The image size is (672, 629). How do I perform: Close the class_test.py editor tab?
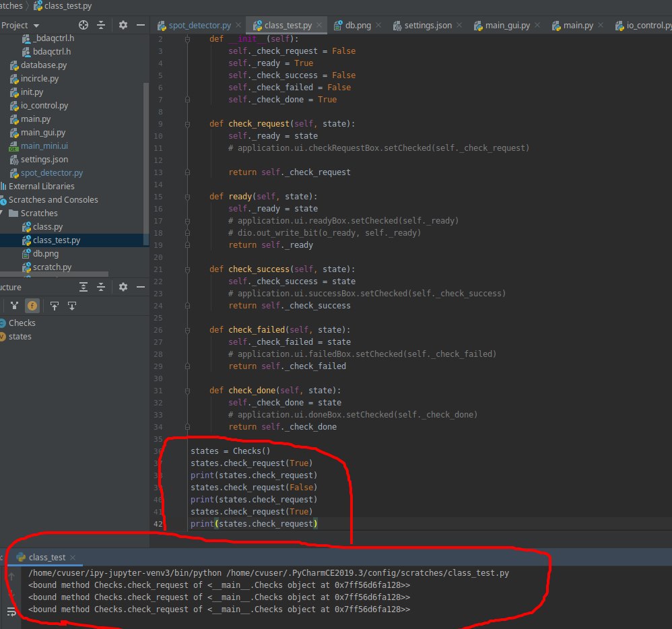click(319, 26)
